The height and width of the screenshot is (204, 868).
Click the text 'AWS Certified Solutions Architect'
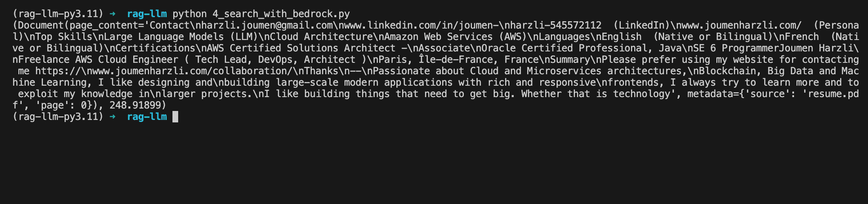click(x=301, y=48)
